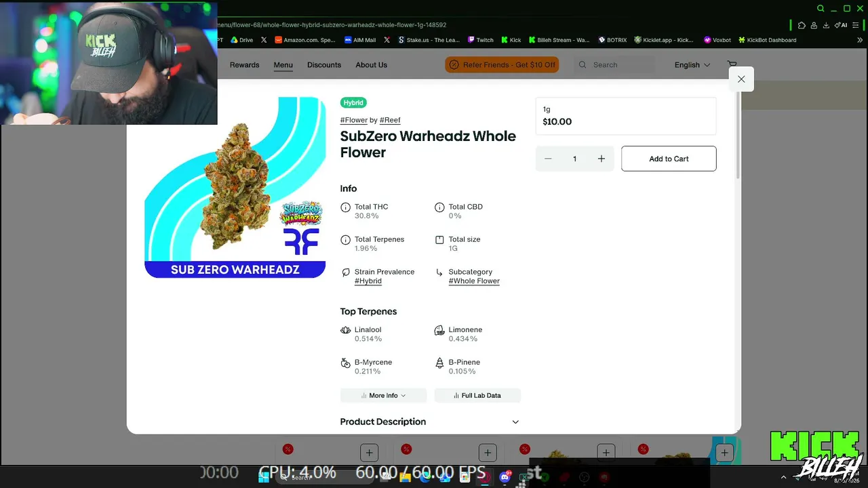
Task: Click the popup's vertical scrollbar
Action: [738, 136]
